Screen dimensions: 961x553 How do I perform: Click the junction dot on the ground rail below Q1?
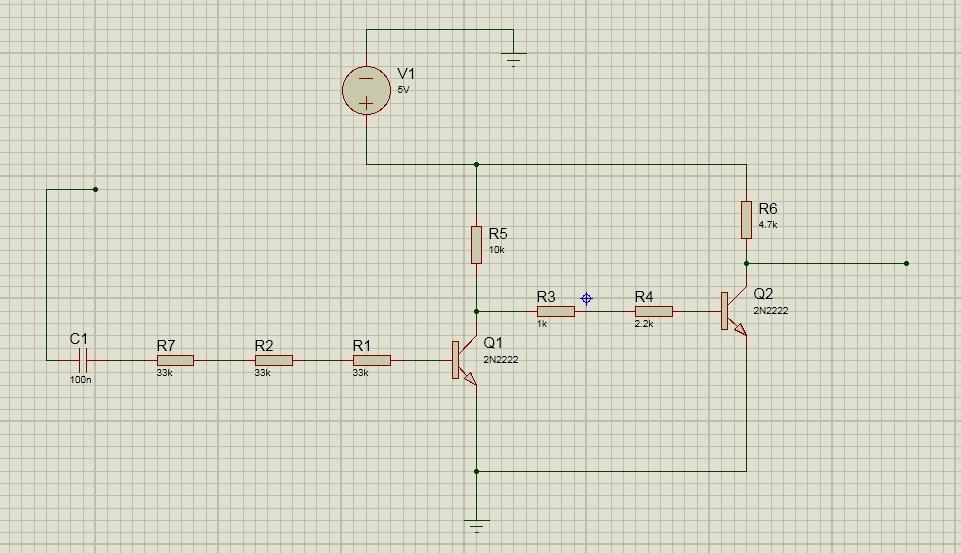click(477, 471)
